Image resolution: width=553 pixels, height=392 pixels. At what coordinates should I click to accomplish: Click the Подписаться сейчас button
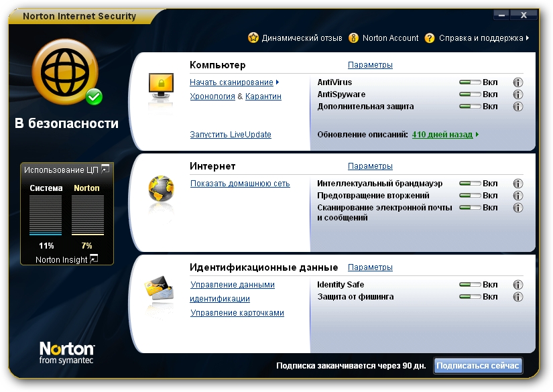(x=478, y=366)
